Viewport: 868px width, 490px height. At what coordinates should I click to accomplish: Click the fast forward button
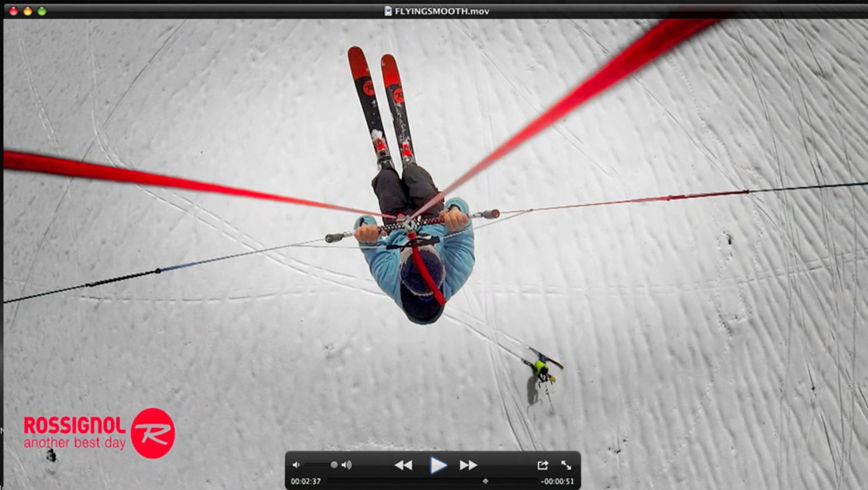click(468, 465)
